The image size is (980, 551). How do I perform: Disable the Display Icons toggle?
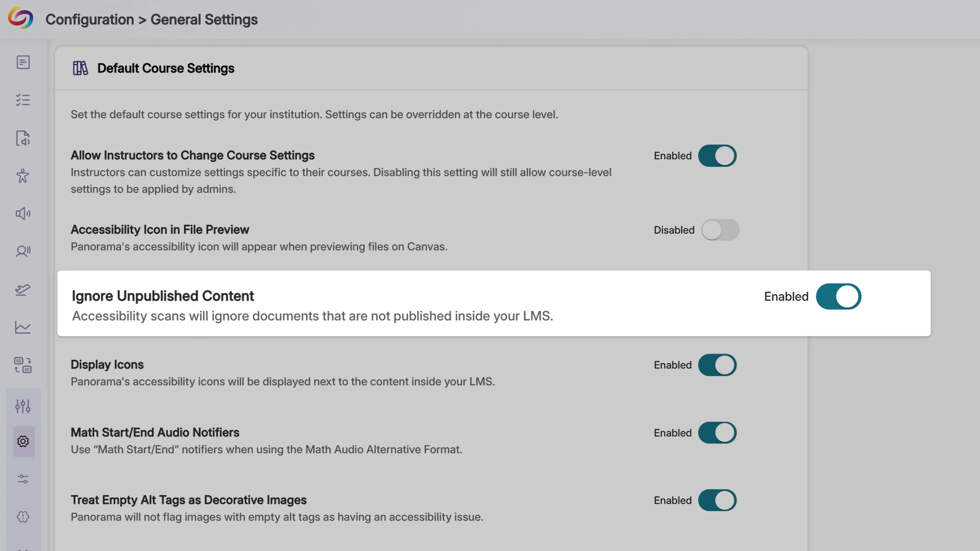click(x=717, y=365)
